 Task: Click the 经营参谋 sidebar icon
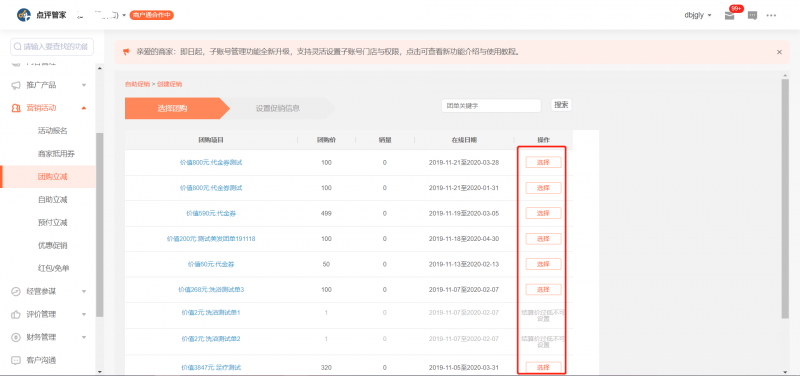(16, 291)
